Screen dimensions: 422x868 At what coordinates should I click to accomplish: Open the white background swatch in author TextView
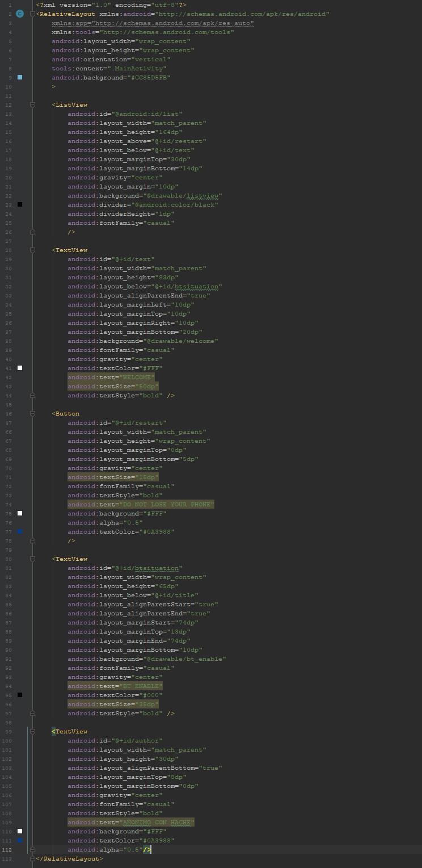tap(20, 831)
